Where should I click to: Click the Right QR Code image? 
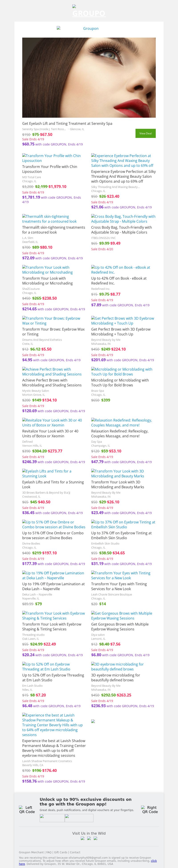click(150, 809)
